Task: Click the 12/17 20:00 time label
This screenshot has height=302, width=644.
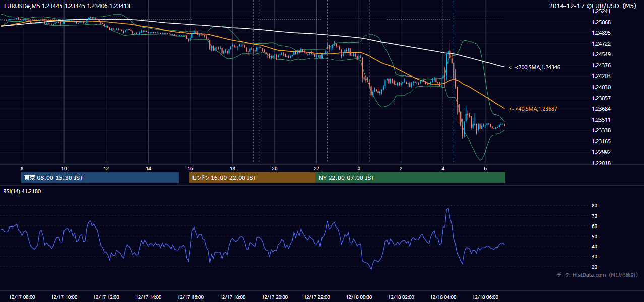Action: click(x=275, y=297)
